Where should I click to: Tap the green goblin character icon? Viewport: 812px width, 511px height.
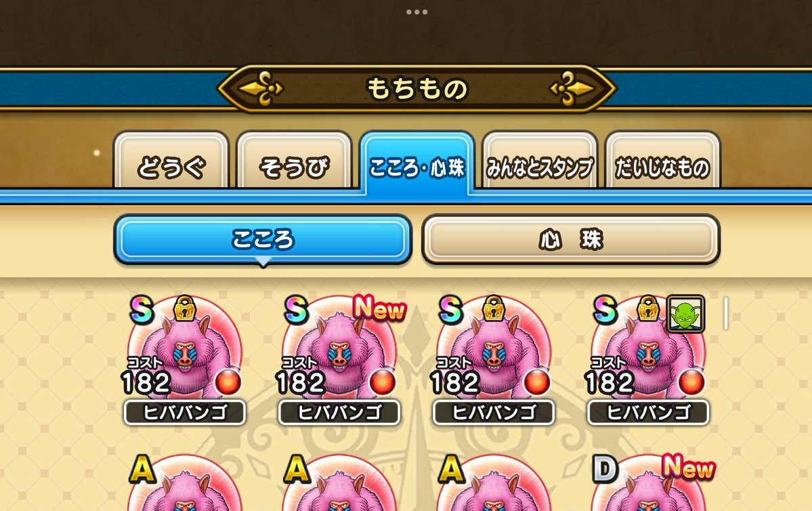pos(685,314)
